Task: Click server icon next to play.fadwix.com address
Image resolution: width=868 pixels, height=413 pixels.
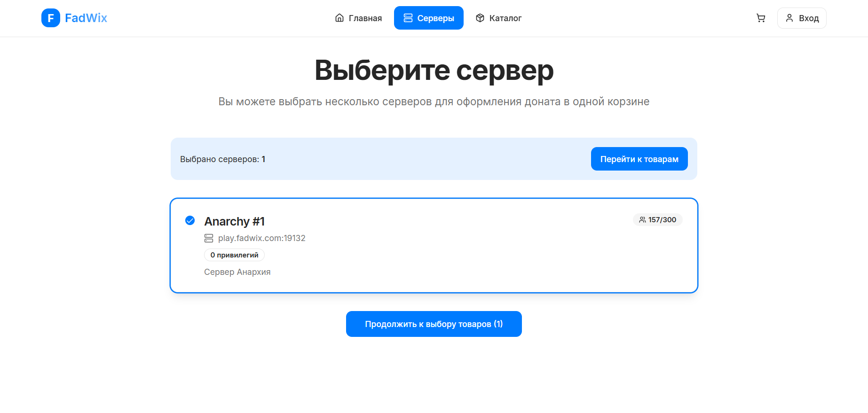Action: 209,238
